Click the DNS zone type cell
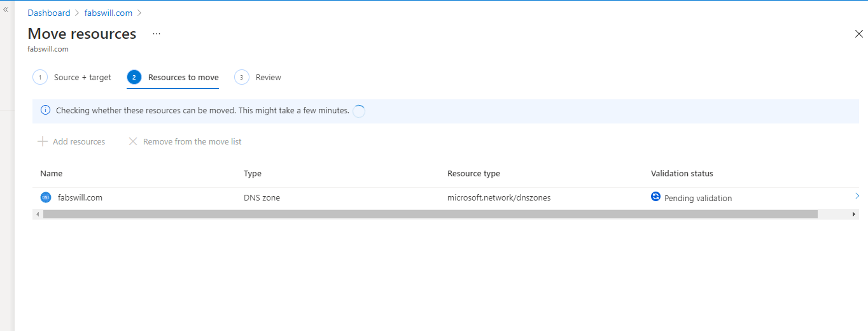Screen dimensions: 868x331 coord(262,197)
